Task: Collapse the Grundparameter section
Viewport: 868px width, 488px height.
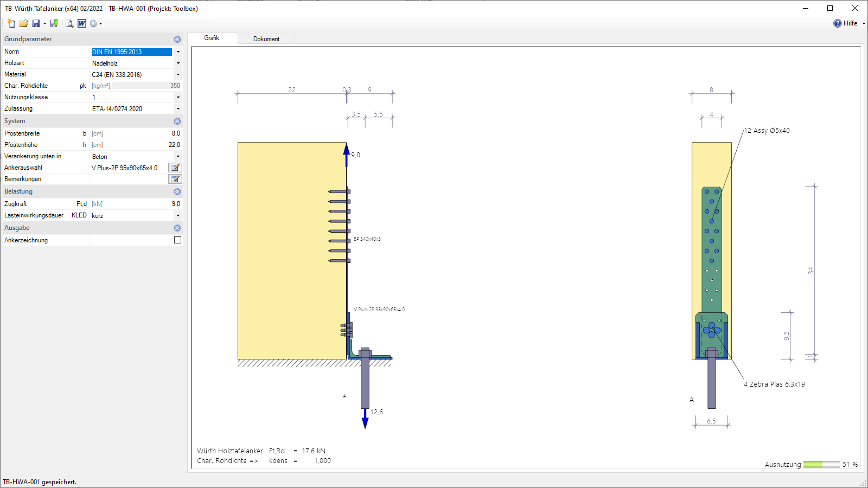Action: pyautogui.click(x=177, y=39)
